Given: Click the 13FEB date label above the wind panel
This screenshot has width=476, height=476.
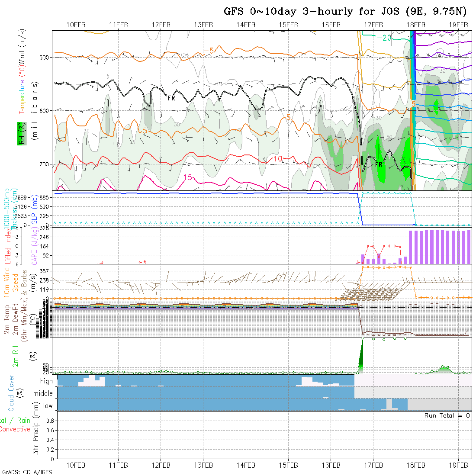Looking at the screenshot, I should click(203, 25).
